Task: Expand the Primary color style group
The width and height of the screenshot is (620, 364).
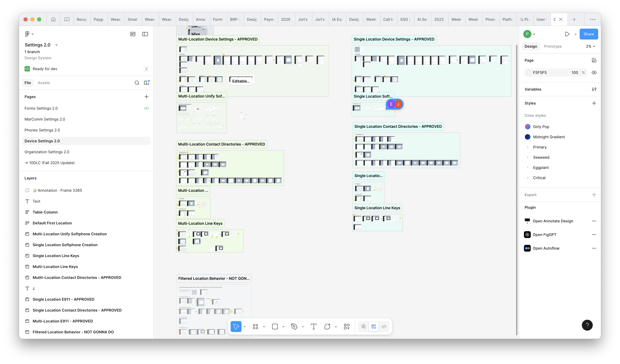Action: pos(528,147)
